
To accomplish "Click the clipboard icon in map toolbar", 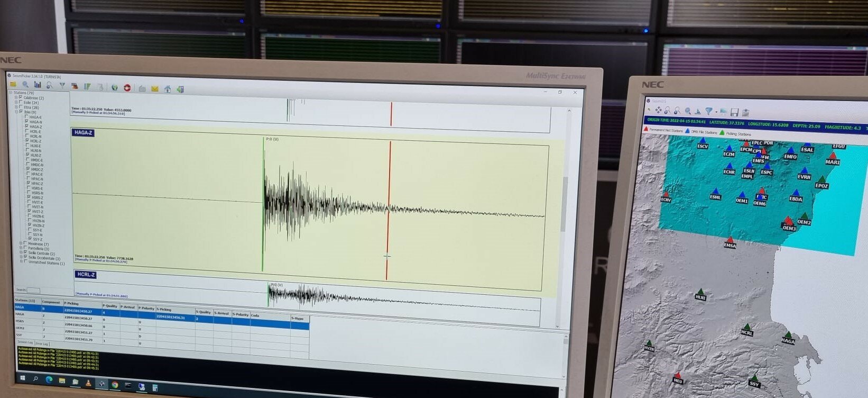I will [x=745, y=112].
